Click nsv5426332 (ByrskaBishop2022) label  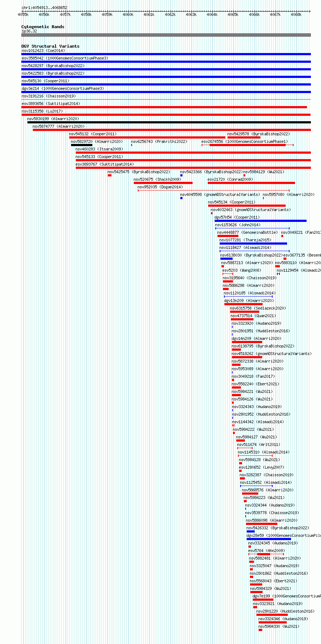[278, 528]
